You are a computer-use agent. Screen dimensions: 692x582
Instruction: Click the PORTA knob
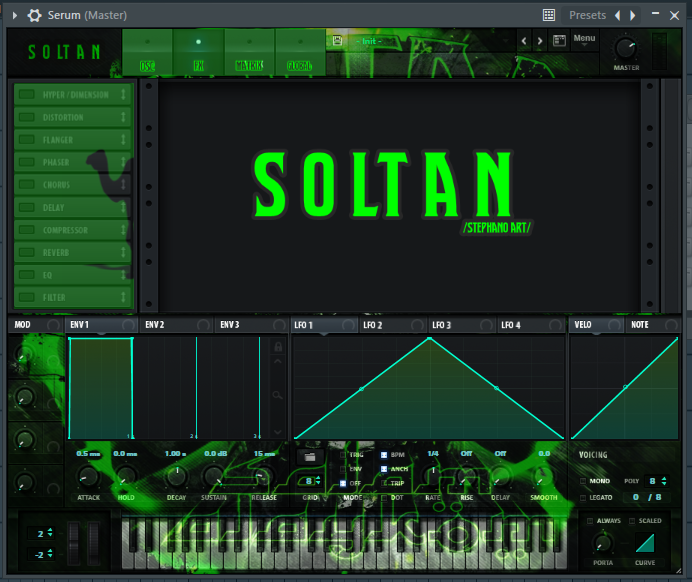pos(602,543)
